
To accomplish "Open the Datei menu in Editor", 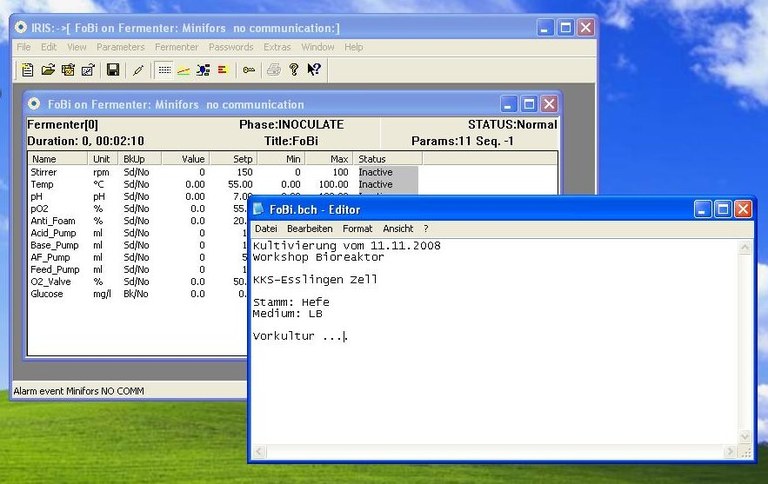I will coord(266,229).
